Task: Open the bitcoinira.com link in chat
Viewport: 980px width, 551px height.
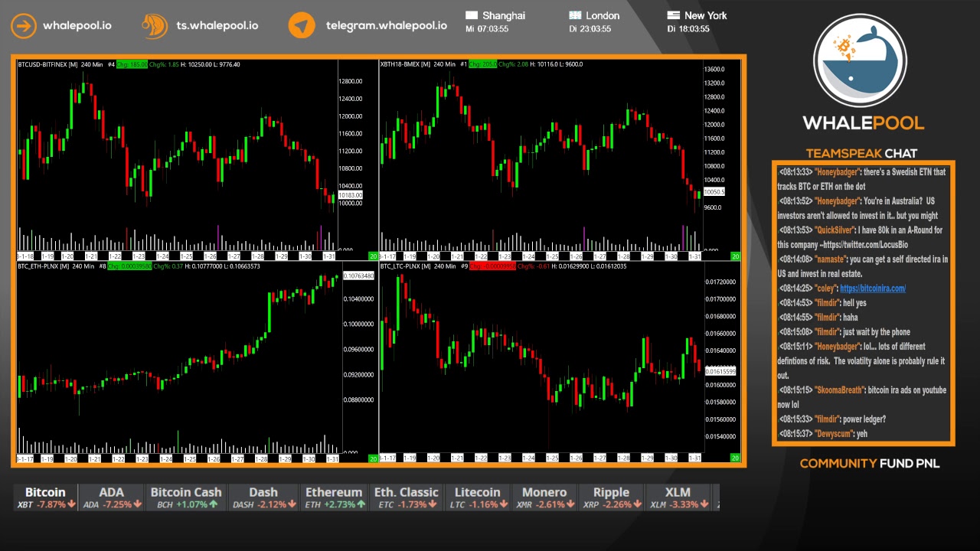Action: coord(872,289)
